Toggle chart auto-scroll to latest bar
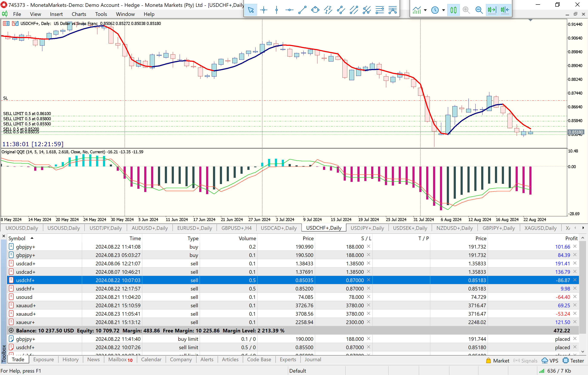The height and width of the screenshot is (375, 588). [x=492, y=10]
